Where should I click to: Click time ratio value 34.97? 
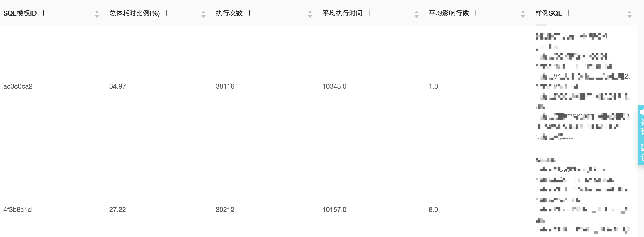coord(118,86)
